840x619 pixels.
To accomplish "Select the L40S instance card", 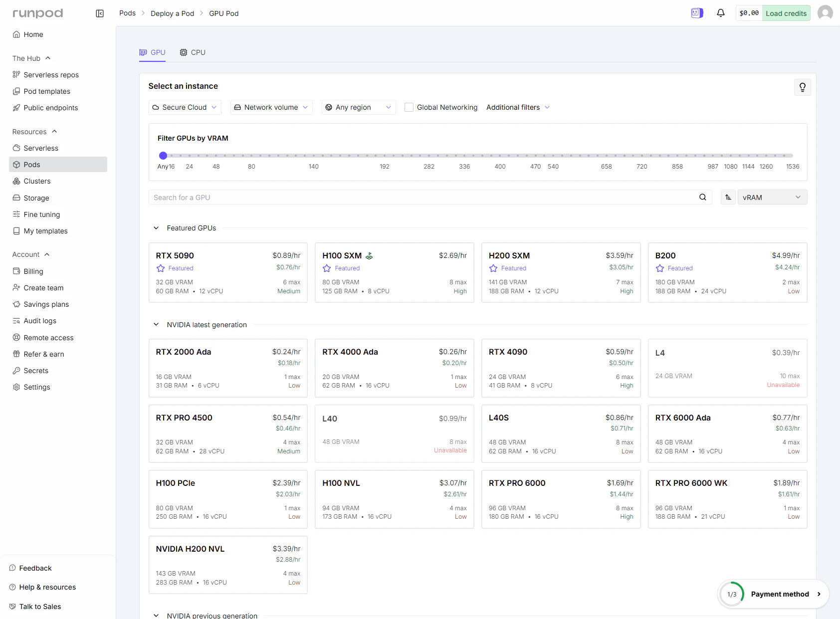I will tap(561, 434).
